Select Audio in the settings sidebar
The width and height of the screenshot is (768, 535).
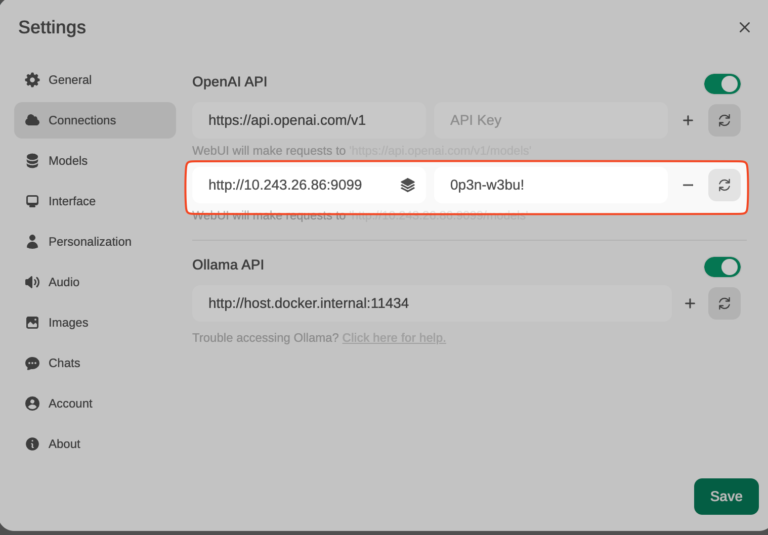coord(64,282)
